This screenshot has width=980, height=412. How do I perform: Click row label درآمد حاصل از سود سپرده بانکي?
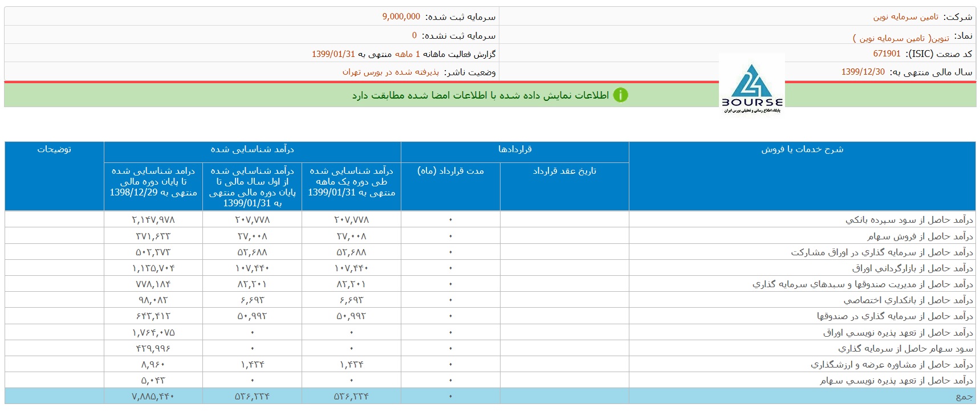909,220
